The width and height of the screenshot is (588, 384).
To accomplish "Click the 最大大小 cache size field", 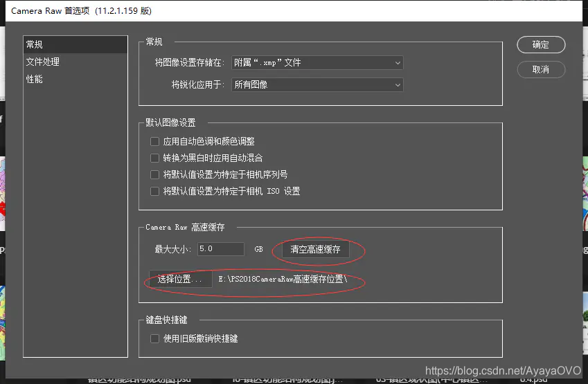I will pyautogui.click(x=221, y=249).
